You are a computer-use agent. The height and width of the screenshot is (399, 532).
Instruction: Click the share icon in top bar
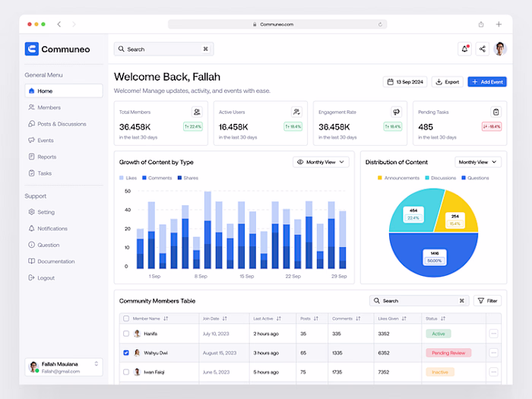click(482, 49)
